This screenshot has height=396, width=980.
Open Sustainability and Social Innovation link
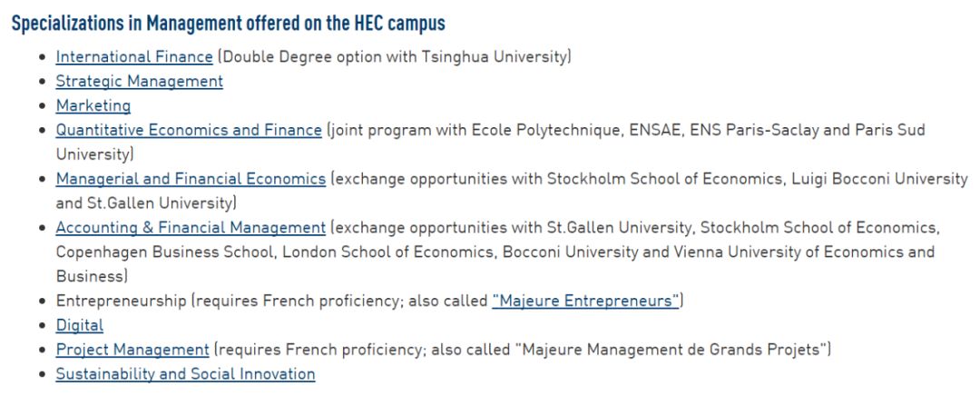pos(186,374)
